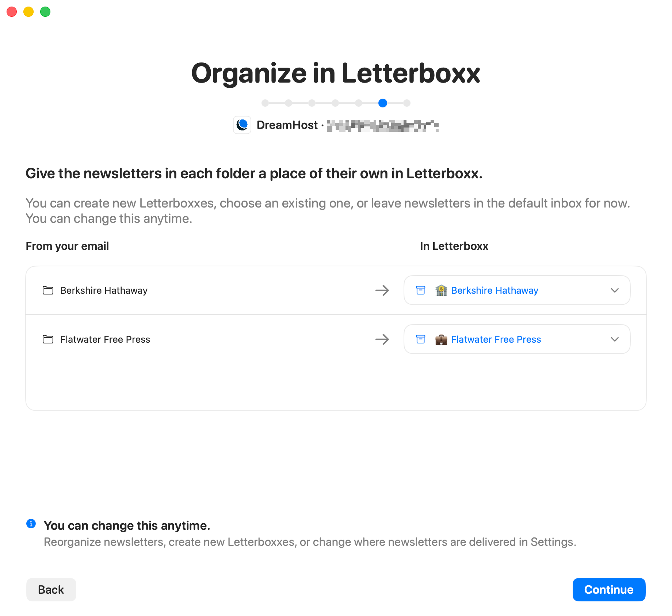This screenshot has height=616, width=672.
Task: Click the 'In Letterboxx' column heading
Action: click(454, 246)
